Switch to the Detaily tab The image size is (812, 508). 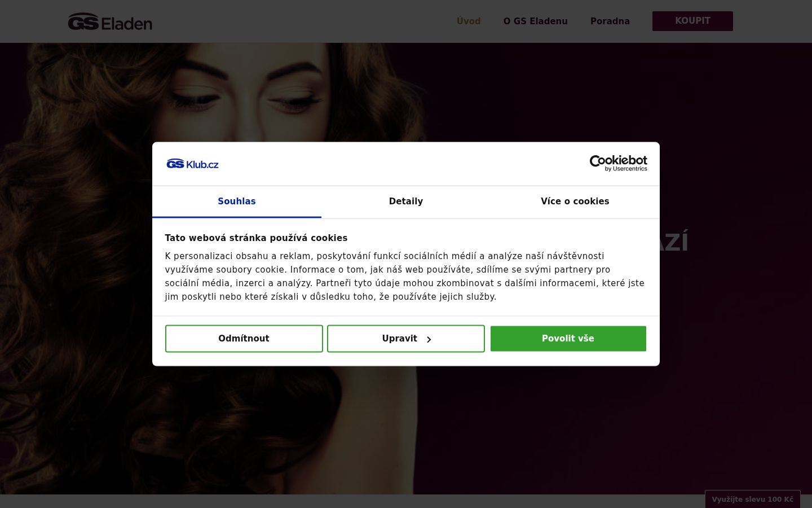tap(406, 202)
